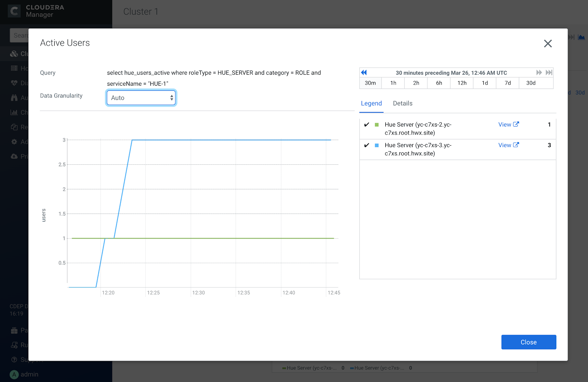Screen dimensions: 588x382
Task: Select the 30d time range in dialog
Action: coord(531,83)
